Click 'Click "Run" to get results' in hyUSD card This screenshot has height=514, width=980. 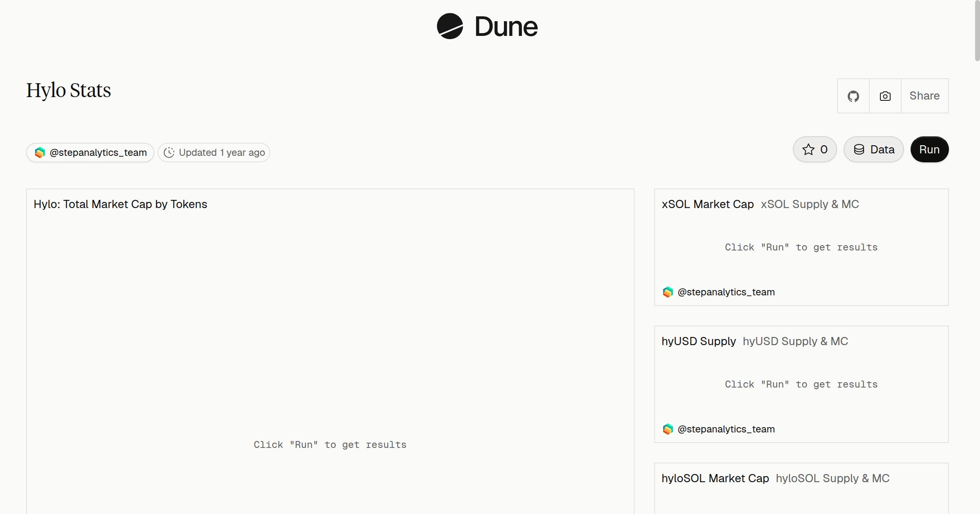(x=801, y=384)
